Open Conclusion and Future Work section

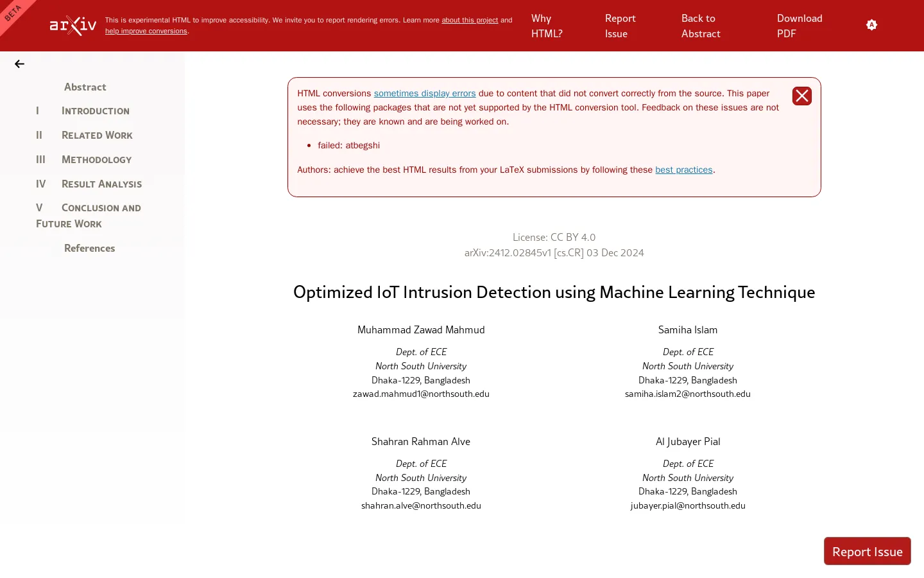tap(101, 208)
